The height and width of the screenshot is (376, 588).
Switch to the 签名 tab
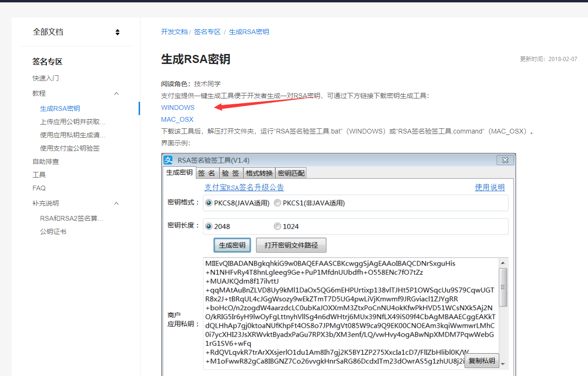pyautogui.click(x=207, y=172)
